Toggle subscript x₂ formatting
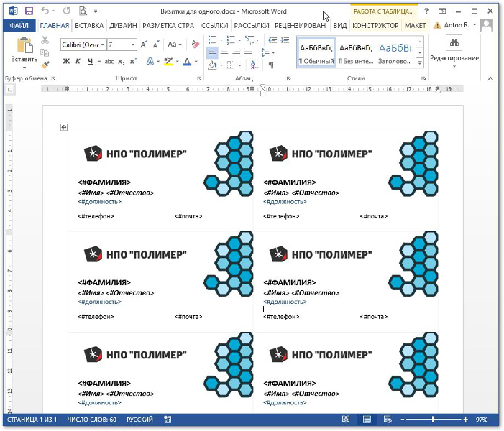The image size is (504, 431). 121,61
